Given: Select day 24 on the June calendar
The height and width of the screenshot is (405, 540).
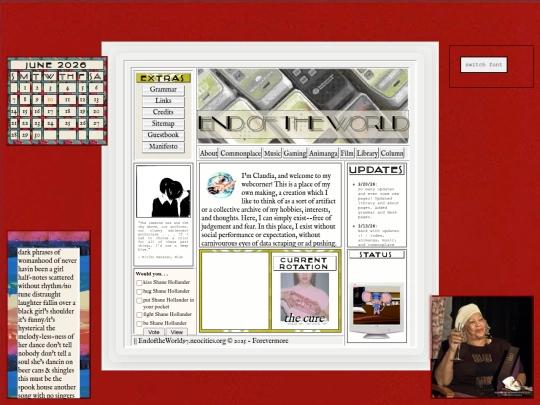Looking at the screenshot, I should pyautogui.click(x=50, y=123).
